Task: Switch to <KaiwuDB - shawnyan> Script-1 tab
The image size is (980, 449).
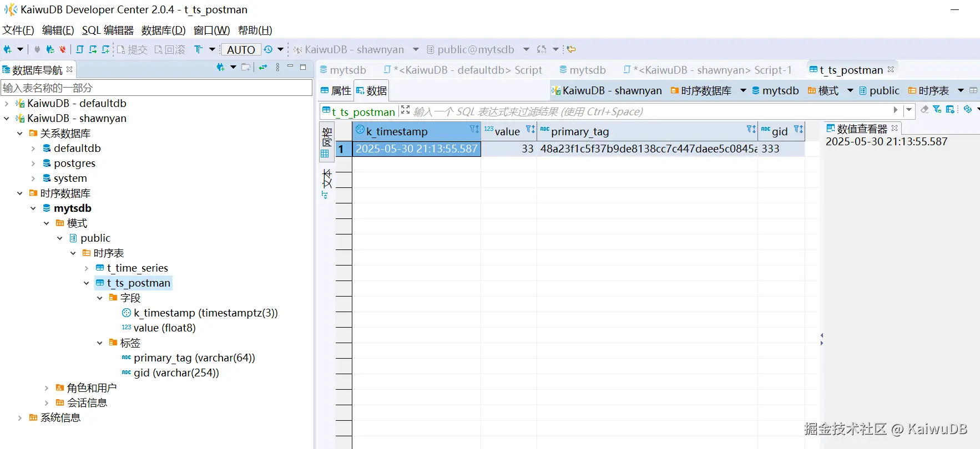Action: [707, 70]
